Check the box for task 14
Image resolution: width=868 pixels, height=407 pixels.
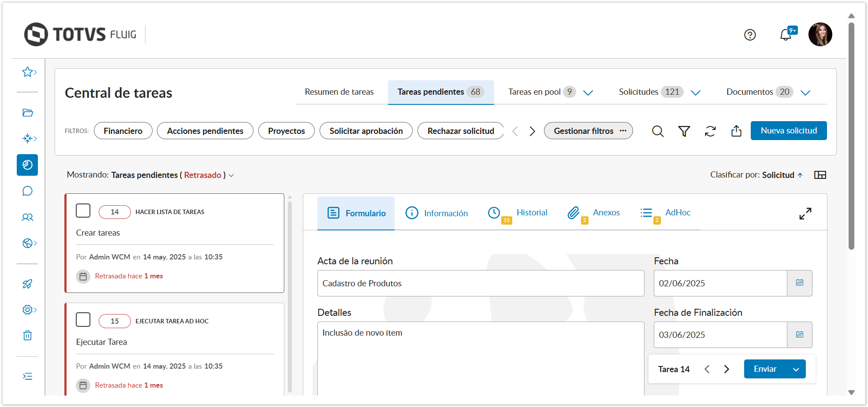point(83,211)
